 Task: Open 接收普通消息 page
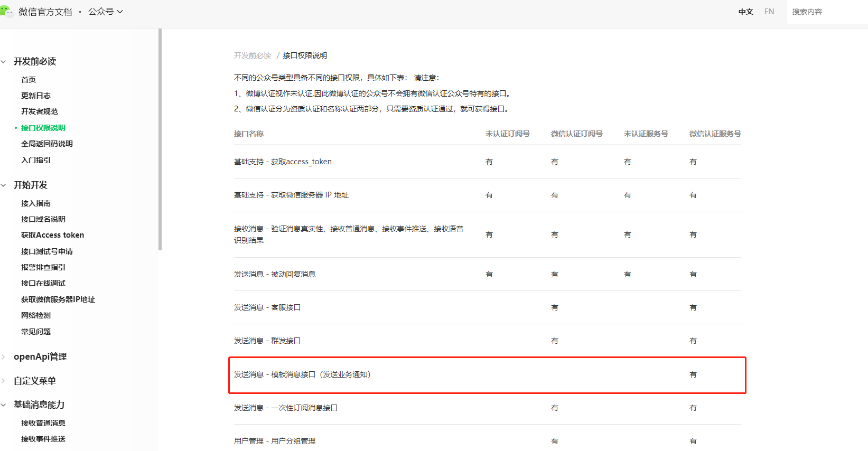(x=43, y=423)
